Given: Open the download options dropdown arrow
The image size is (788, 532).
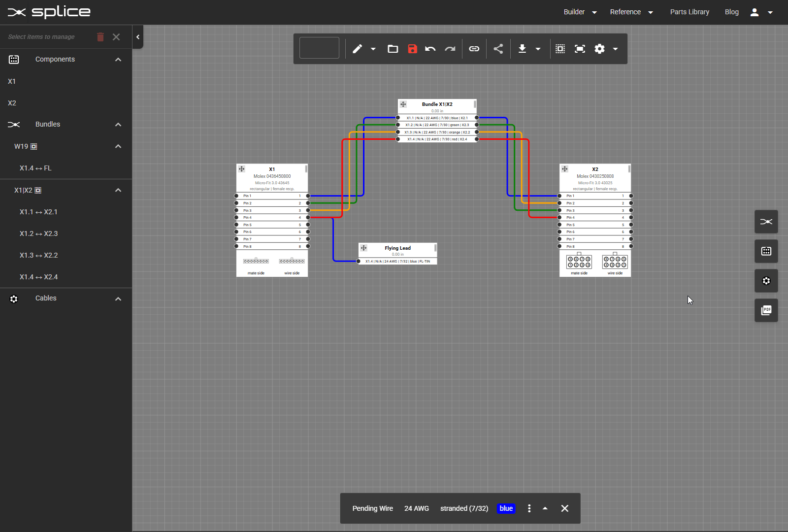Looking at the screenshot, I should (x=538, y=49).
